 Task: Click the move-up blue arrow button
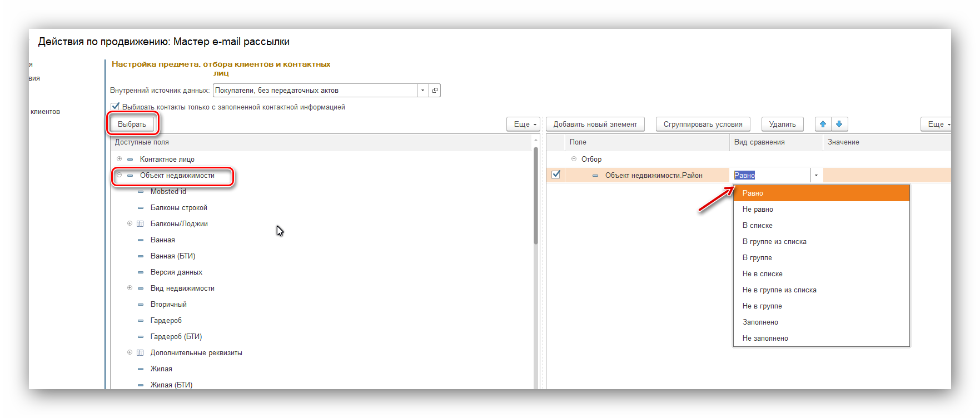tap(823, 124)
